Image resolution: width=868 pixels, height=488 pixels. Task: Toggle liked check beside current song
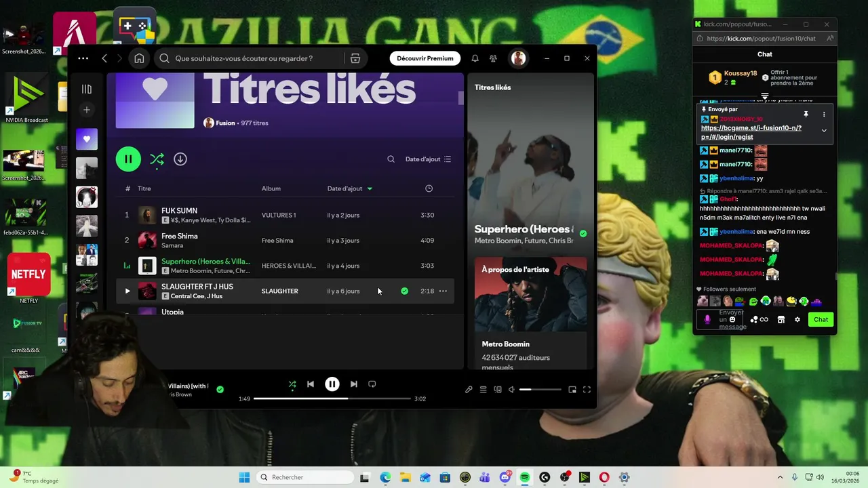(x=220, y=390)
